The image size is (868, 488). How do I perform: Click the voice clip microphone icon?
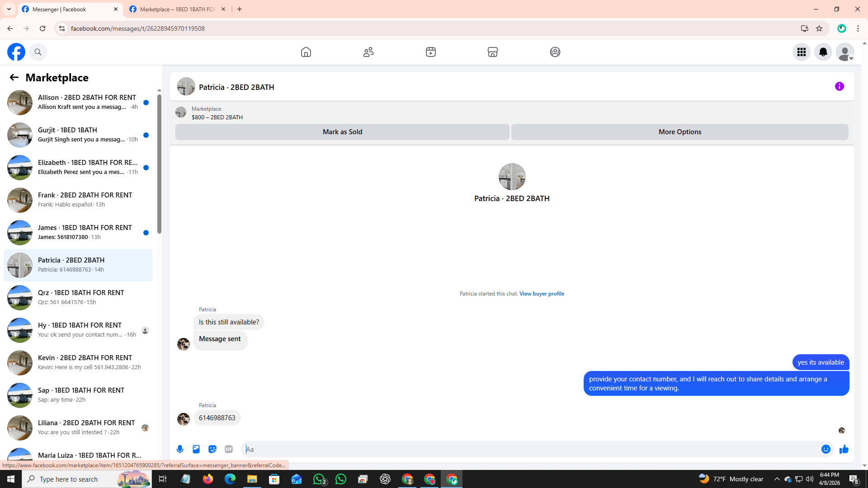click(x=180, y=449)
